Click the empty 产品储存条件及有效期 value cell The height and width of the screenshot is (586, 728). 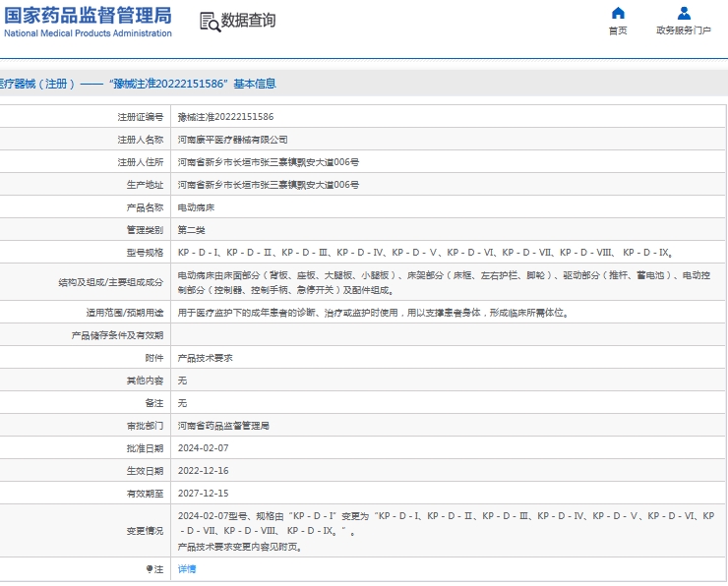tap(448, 335)
